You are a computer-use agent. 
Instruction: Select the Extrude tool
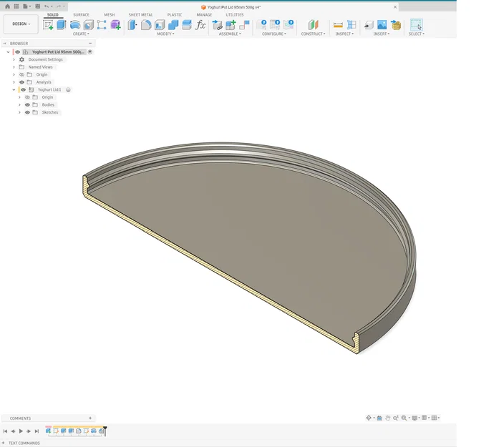pyautogui.click(x=62, y=25)
